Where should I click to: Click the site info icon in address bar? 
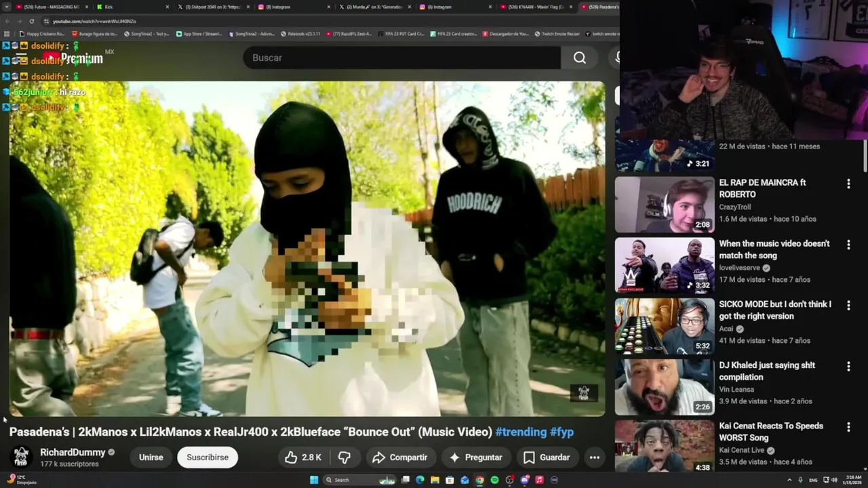pos(46,21)
